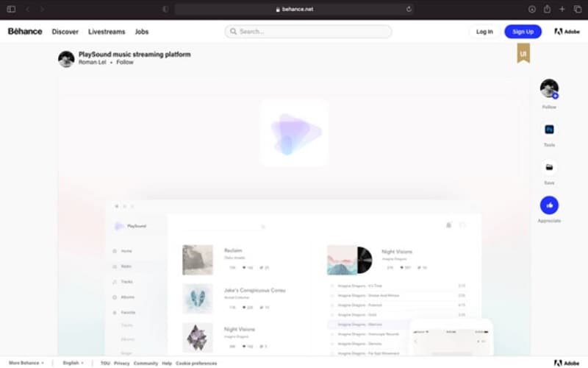Click the magnifier icon in search box
588x368 pixels.
pyautogui.click(x=233, y=31)
